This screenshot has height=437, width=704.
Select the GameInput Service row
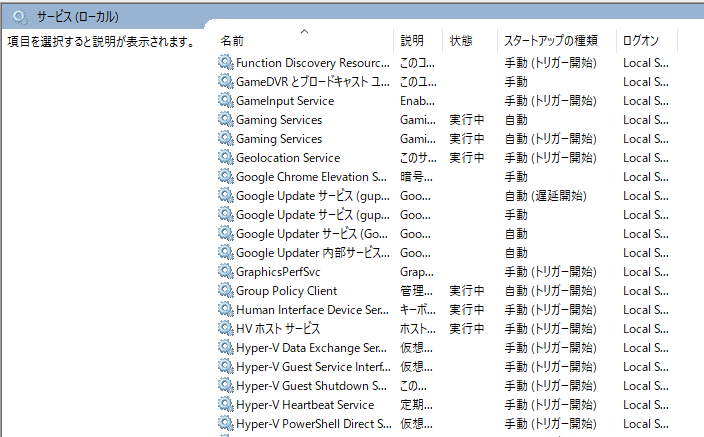tap(447, 100)
